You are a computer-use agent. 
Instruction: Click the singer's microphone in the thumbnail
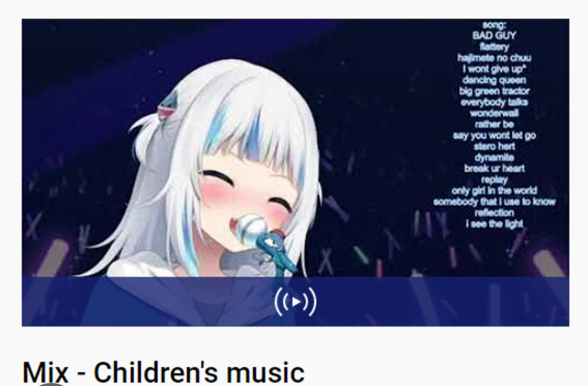tap(252, 226)
